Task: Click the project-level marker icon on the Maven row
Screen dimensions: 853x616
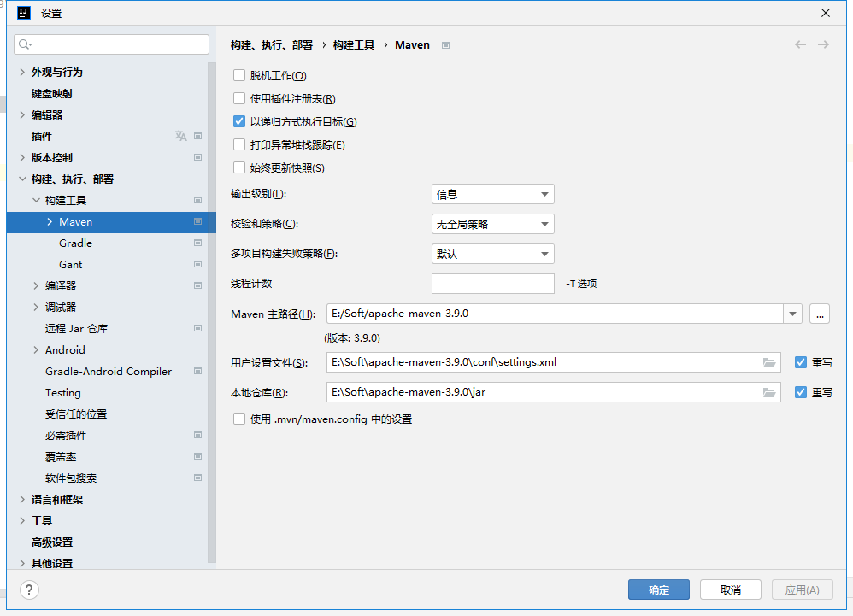Action: pyautogui.click(x=198, y=222)
